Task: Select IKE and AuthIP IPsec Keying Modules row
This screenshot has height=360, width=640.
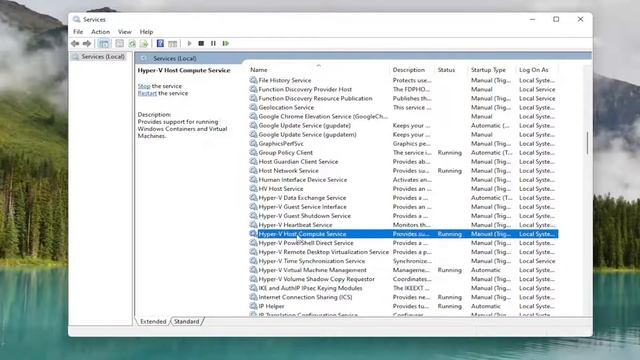Action: pos(403,288)
